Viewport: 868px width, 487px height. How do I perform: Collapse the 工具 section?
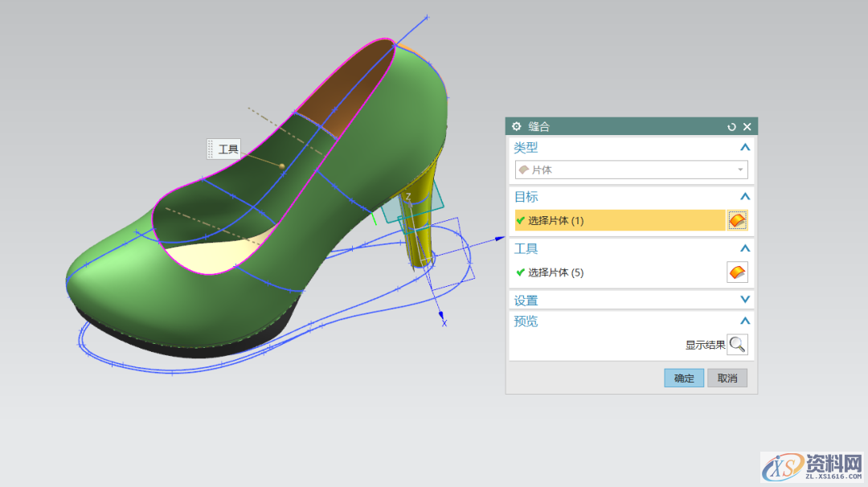(744, 249)
